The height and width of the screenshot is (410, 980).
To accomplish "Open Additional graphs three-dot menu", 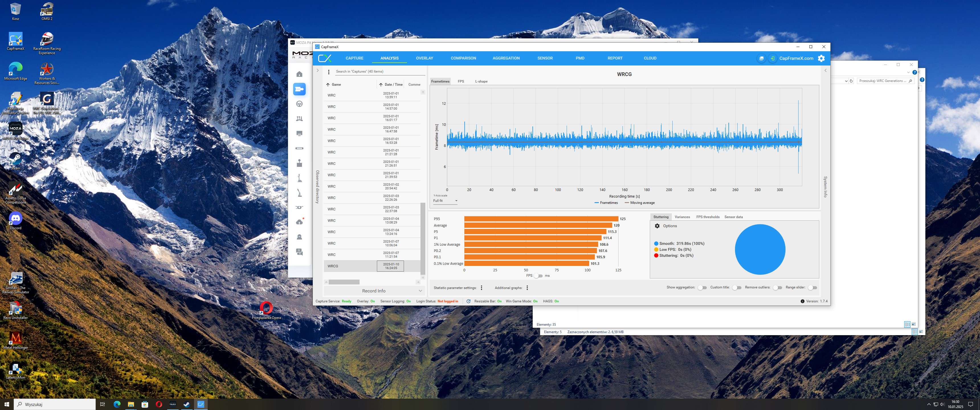I will click(527, 288).
